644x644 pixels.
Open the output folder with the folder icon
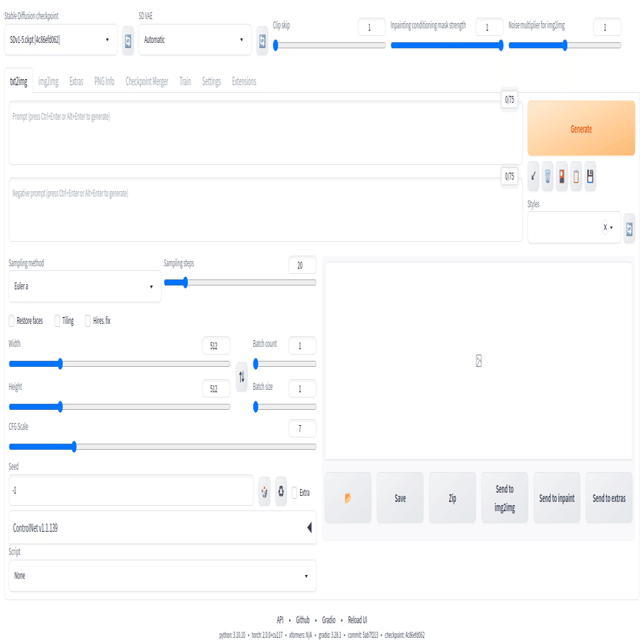[x=348, y=498]
